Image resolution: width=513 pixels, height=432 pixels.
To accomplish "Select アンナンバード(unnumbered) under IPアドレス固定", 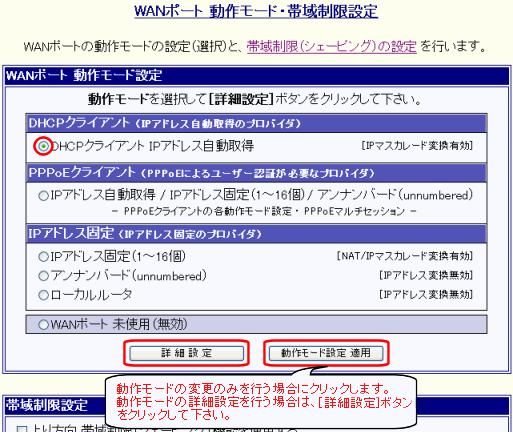I will 44,276.
